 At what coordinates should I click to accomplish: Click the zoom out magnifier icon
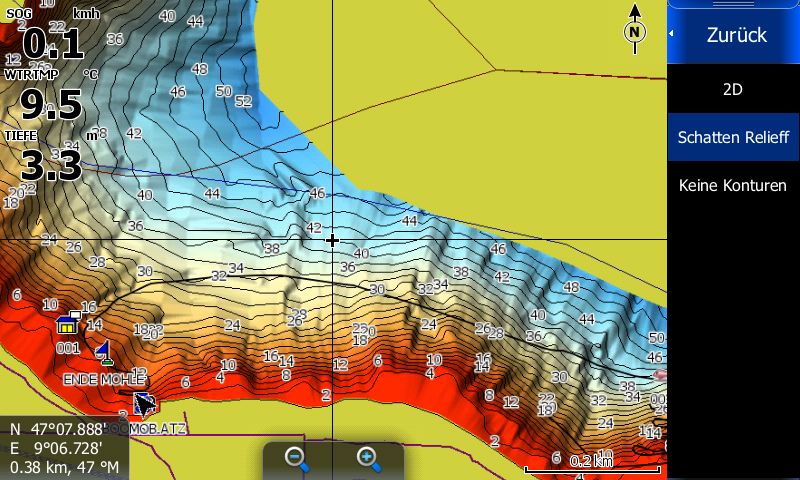point(297,459)
